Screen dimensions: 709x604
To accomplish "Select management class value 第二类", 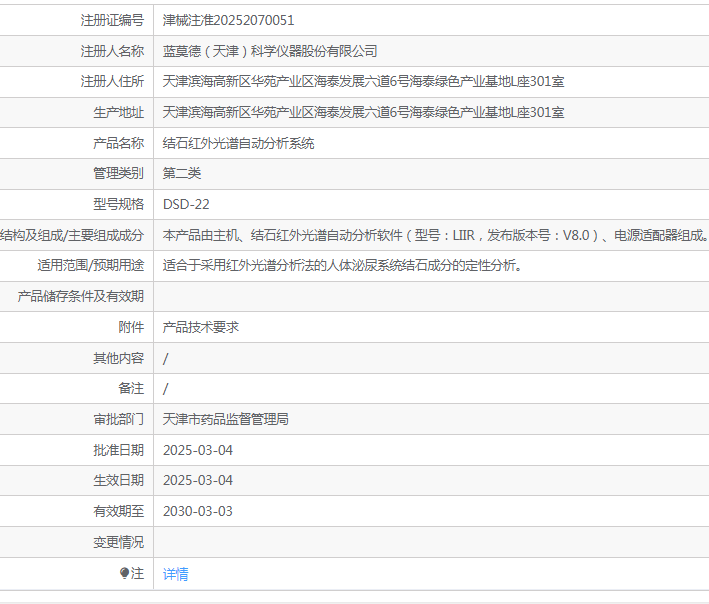I will (x=182, y=173).
